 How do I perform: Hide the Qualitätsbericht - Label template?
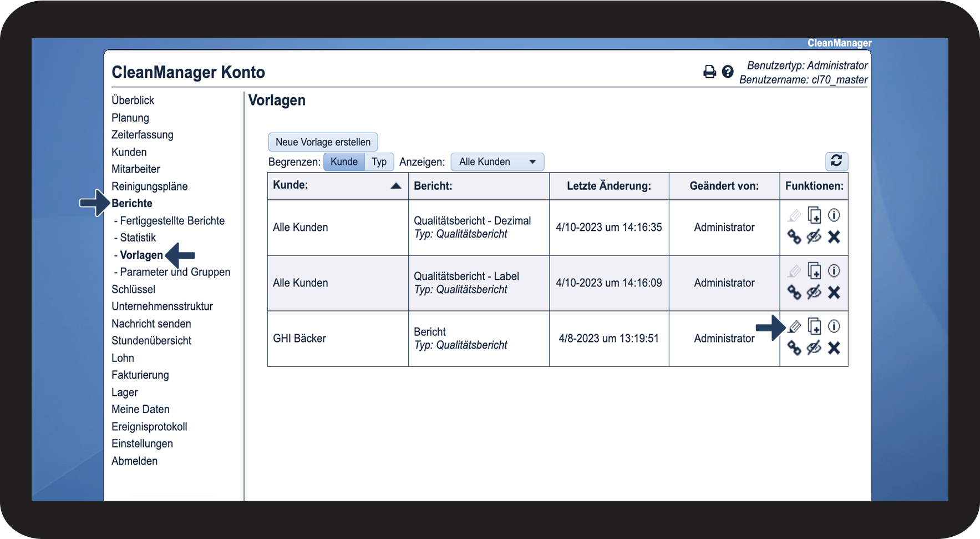coord(814,293)
